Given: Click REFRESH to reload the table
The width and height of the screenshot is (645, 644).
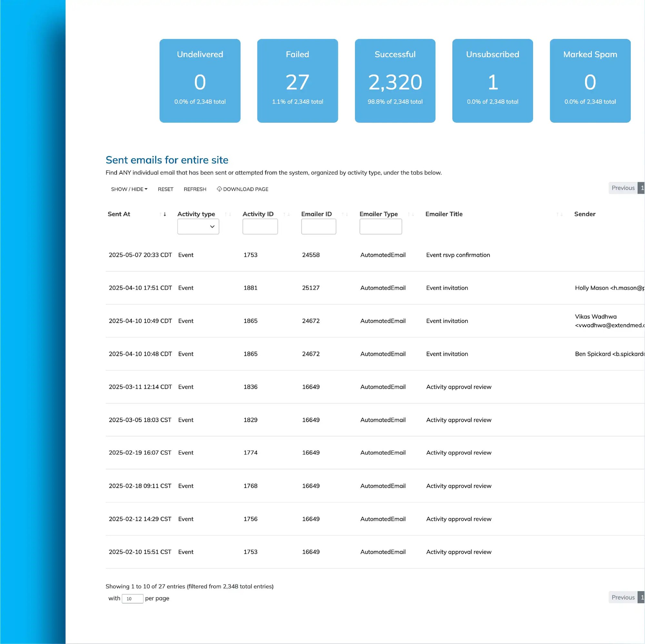Looking at the screenshot, I should pyautogui.click(x=195, y=189).
